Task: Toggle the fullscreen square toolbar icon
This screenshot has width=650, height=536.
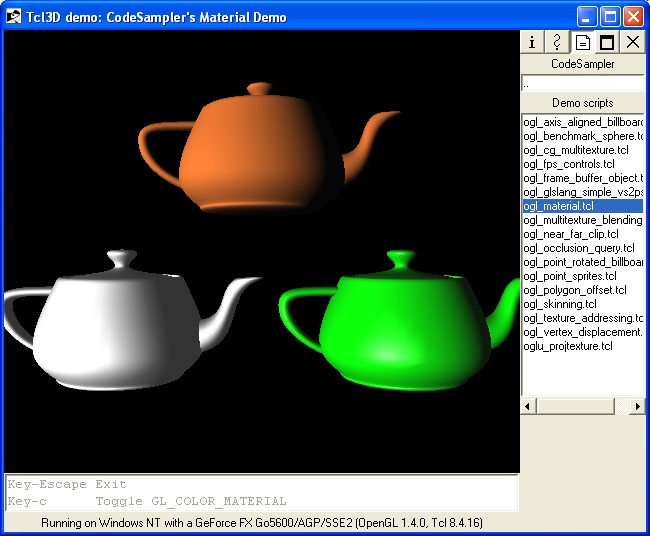Action: pos(607,42)
